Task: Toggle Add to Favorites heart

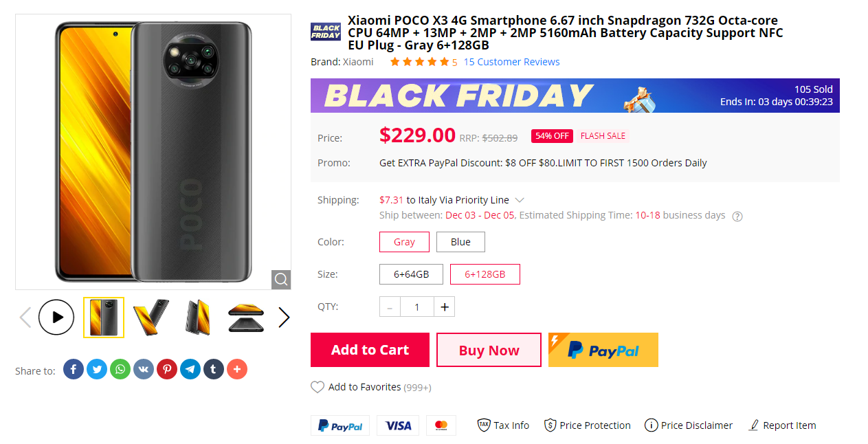Action: click(317, 386)
